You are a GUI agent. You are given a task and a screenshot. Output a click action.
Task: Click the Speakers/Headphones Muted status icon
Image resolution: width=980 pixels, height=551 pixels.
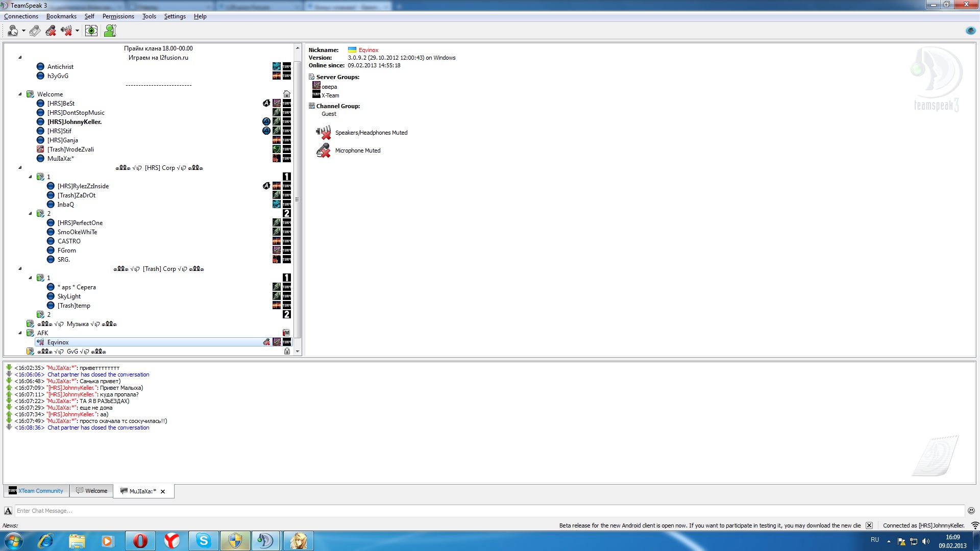(324, 133)
